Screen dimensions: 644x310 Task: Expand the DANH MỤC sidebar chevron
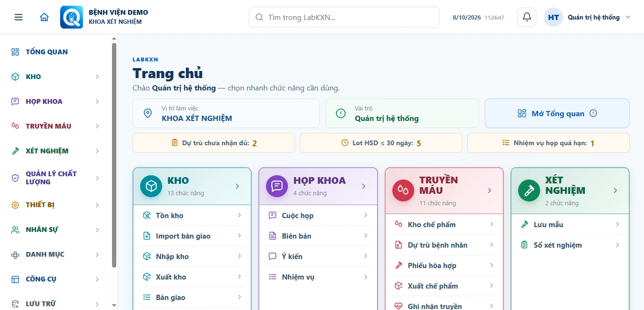[x=97, y=255]
